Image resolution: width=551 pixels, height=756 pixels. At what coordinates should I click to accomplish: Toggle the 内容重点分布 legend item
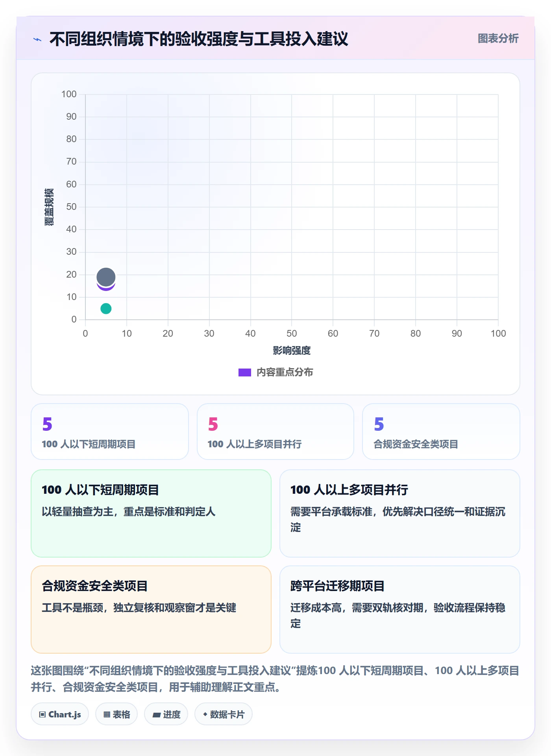pos(275,372)
